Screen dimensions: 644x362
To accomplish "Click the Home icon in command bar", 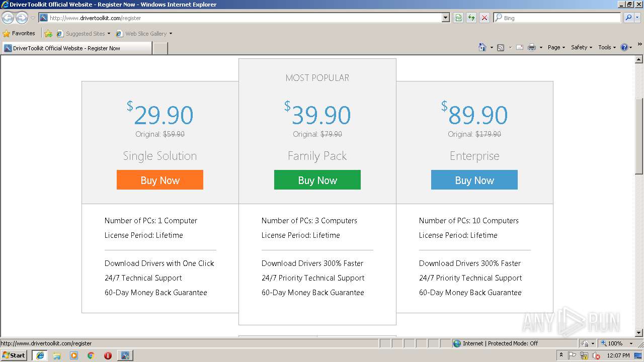I will click(482, 47).
